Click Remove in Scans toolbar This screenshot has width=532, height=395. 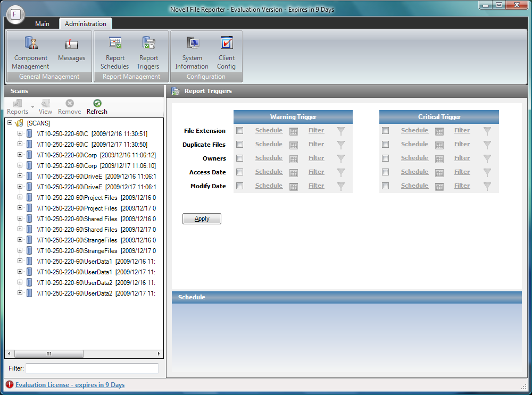click(x=69, y=107)
